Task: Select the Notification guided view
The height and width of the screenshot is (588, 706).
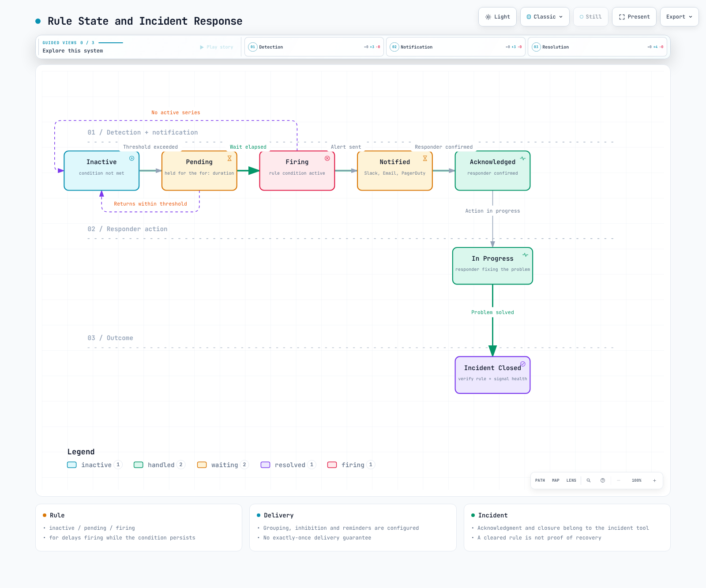Action: pyautogui.click(x=456, y=47)
